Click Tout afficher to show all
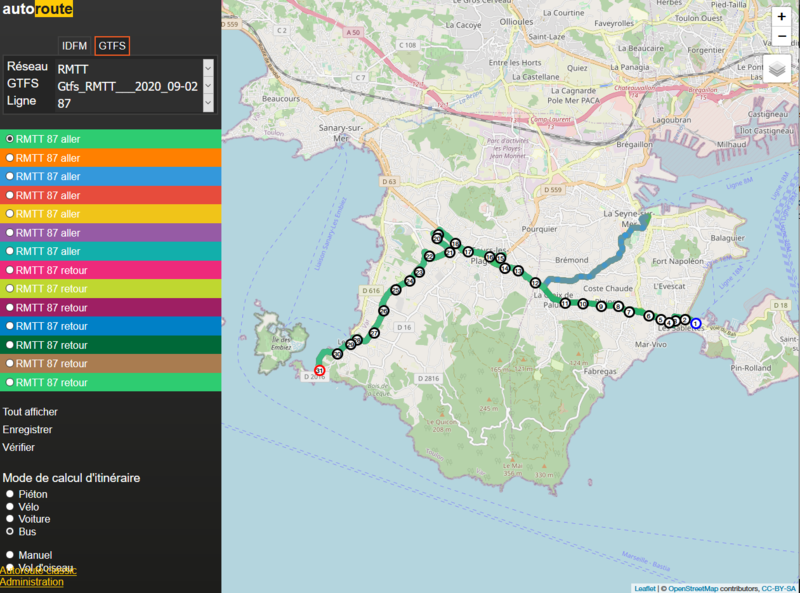 pos(30,411)
